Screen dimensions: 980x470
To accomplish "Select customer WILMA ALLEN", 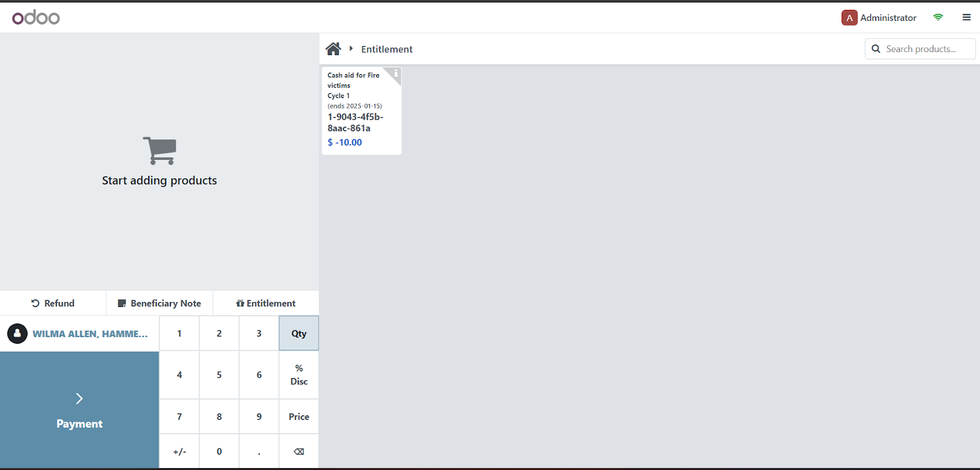I will point(89,334).
